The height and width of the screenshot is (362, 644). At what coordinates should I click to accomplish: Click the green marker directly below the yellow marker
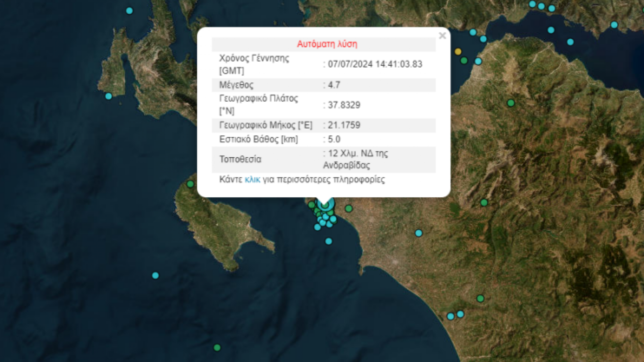coord(464,61)
